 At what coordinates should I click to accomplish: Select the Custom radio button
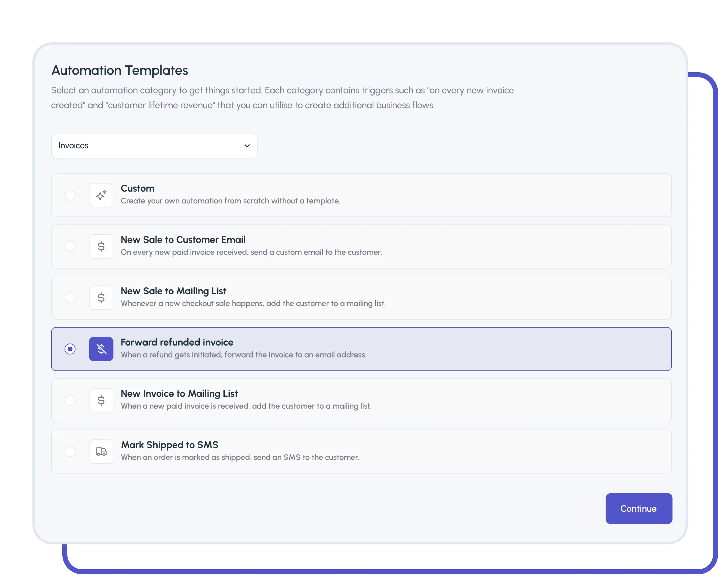click(x=70, y=196)
